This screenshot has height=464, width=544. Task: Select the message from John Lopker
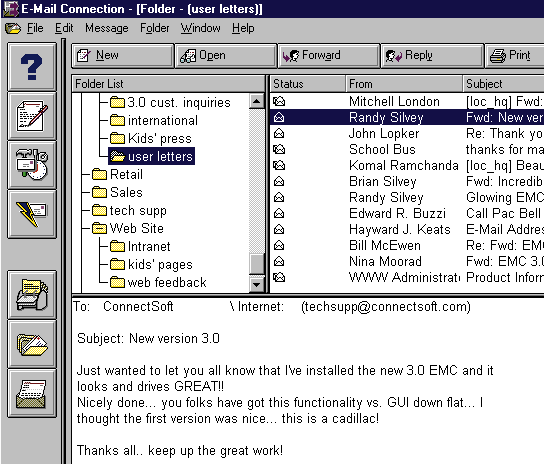(x=407, y=134)
